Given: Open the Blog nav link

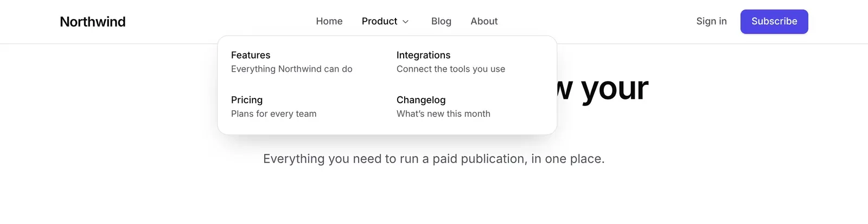Looking at the screenshot, I should click(x=441, y=21).
